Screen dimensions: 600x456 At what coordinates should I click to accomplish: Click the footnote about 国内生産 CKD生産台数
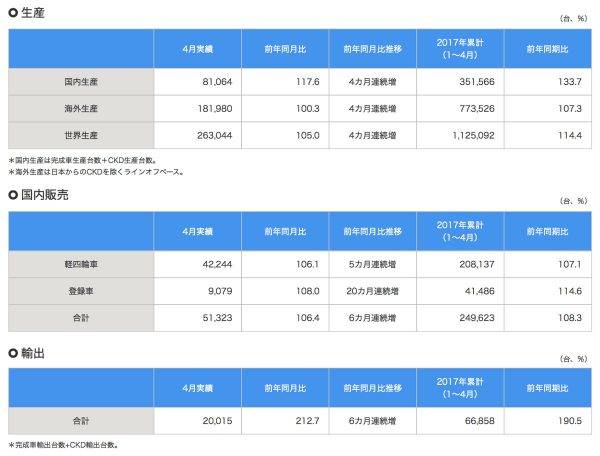[x=82, y=160]
